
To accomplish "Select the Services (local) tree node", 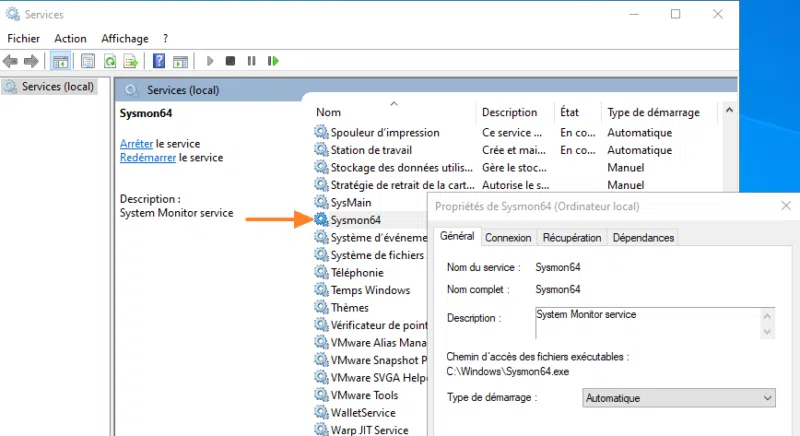I will [x=49, y=87].
